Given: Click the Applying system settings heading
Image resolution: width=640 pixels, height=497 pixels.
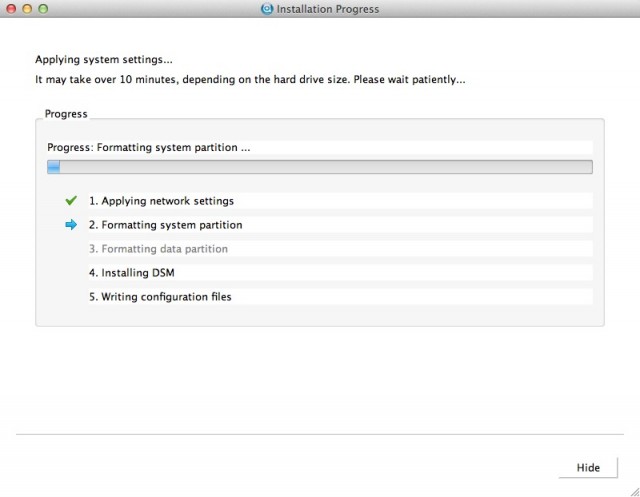Looking at the screenshot, I should pos(104,60).
